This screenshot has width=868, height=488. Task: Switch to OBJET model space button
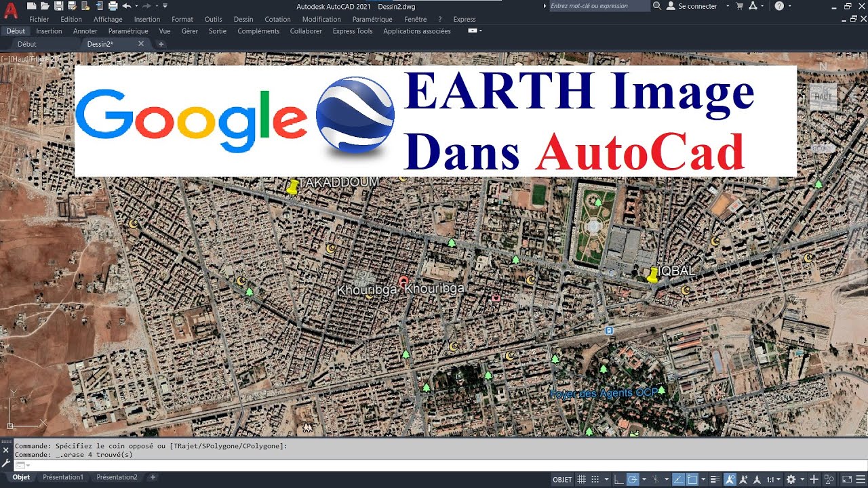click(x=562, y=479)
